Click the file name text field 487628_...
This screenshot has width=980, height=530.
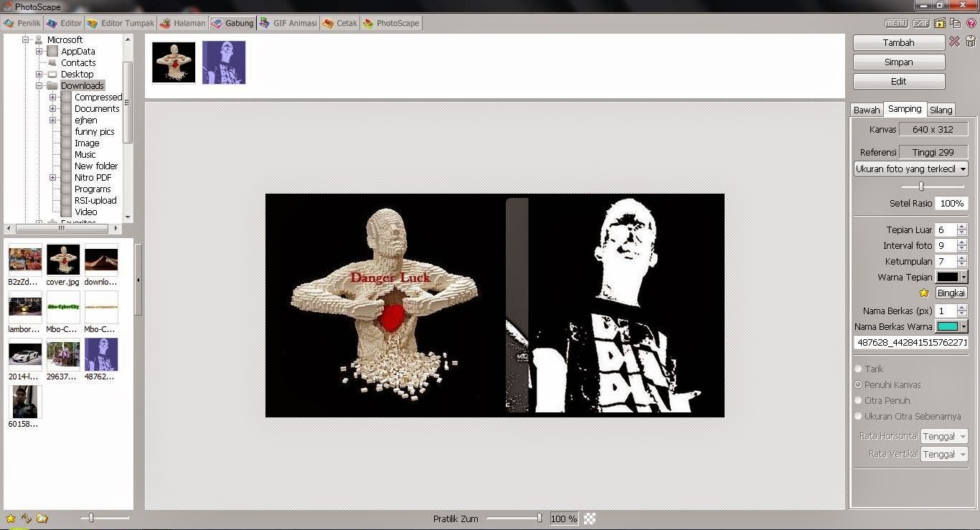click(911, 343)
